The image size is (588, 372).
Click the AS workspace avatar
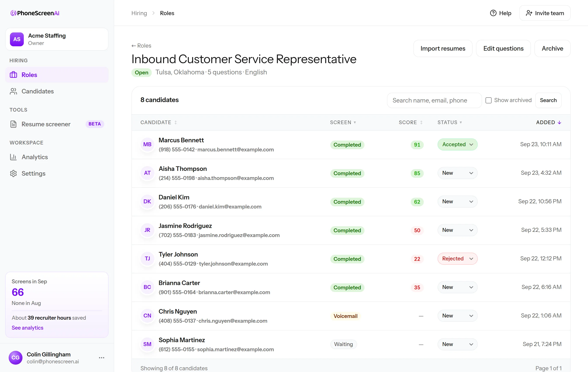17,39
